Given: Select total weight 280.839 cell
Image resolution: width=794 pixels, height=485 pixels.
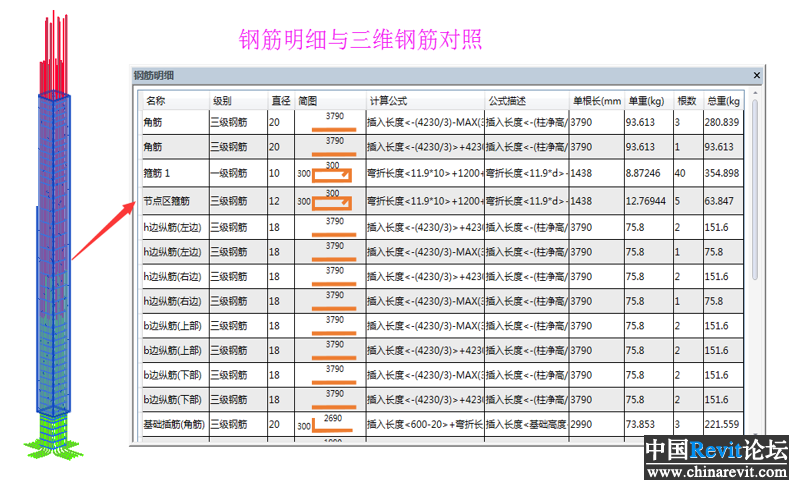Looking at the screenshot, I should click(x=723, y=122).
